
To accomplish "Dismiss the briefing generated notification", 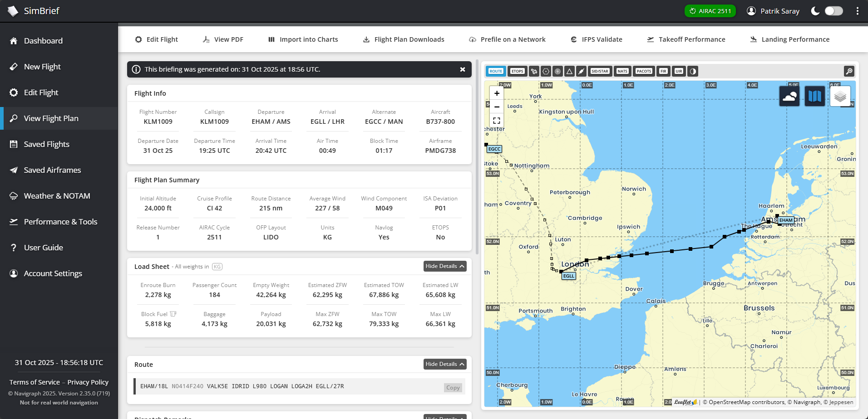I will (x=462, y=69).
